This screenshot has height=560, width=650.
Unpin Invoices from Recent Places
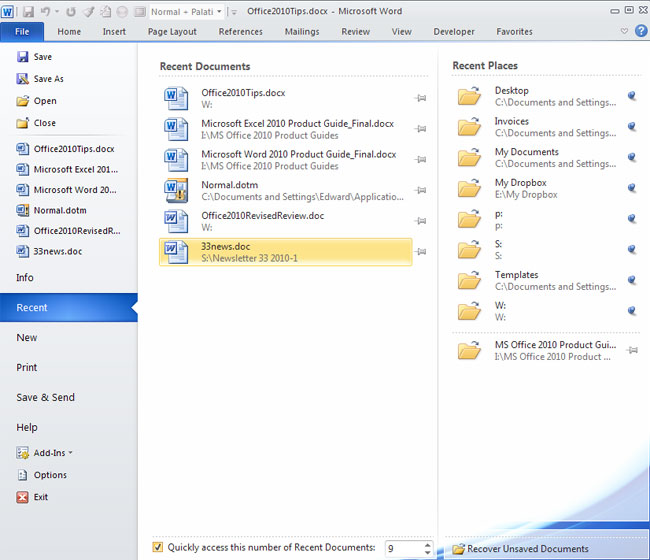coord(631,127)
